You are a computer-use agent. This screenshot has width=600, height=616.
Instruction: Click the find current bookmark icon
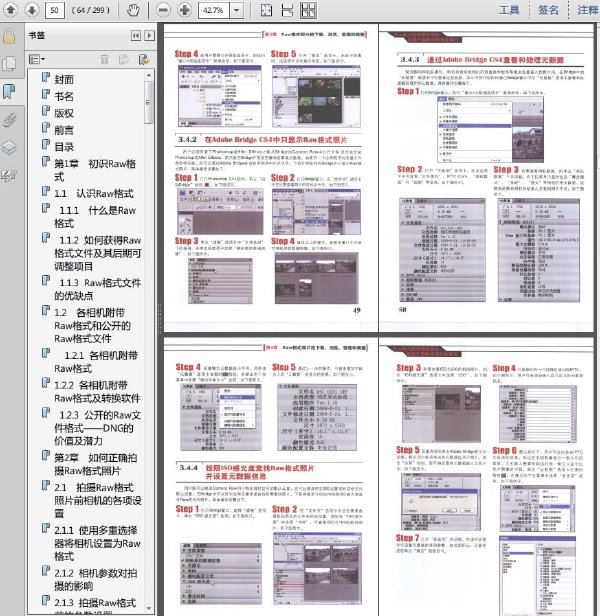[144, 59]
